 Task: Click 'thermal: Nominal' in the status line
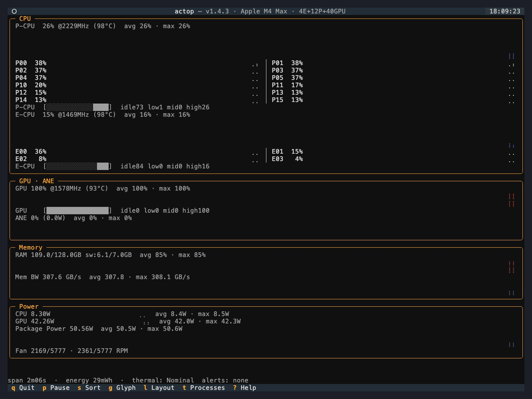pos(163,380)
